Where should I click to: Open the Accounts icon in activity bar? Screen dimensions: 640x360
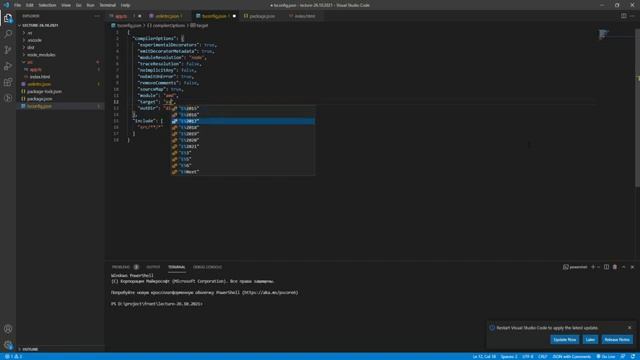[x=8, y=329]
